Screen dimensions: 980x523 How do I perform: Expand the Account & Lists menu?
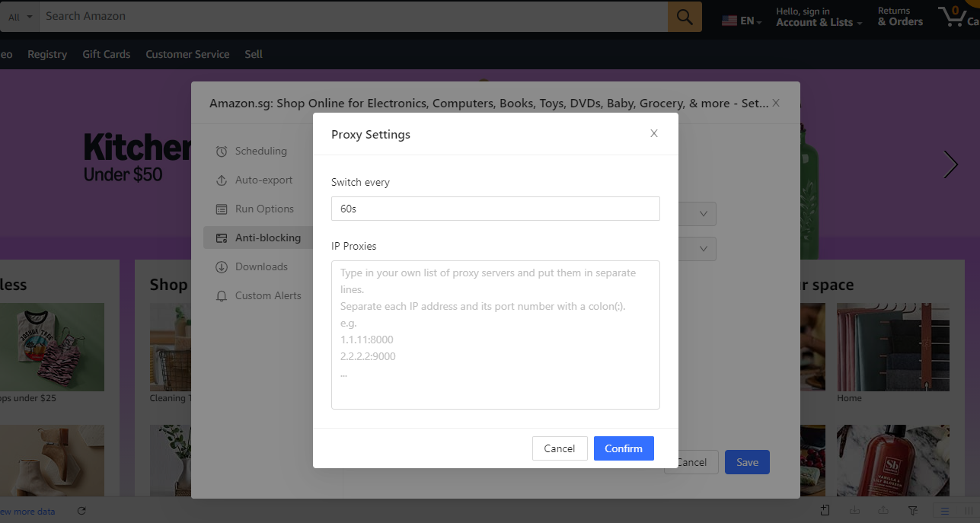pyautogui.click(x=819, y=22)
